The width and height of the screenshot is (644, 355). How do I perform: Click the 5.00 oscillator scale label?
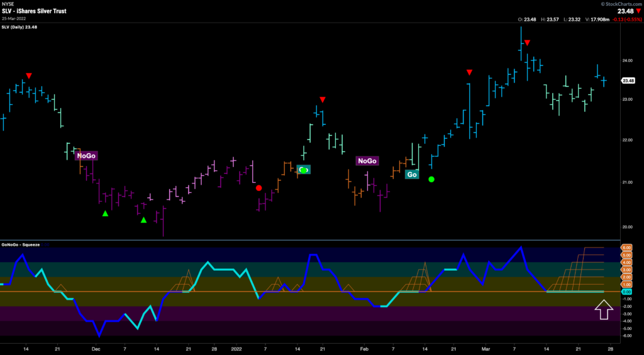coord(627,255)
